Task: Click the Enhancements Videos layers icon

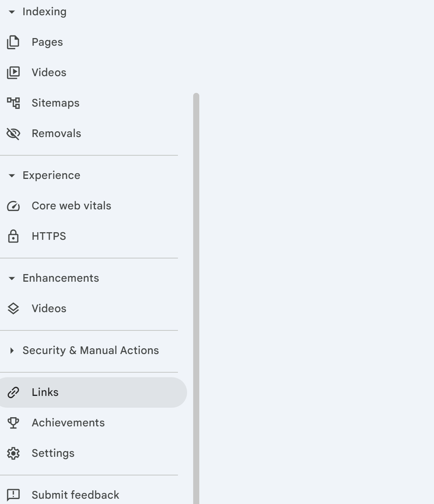Action: coord(13,309)
